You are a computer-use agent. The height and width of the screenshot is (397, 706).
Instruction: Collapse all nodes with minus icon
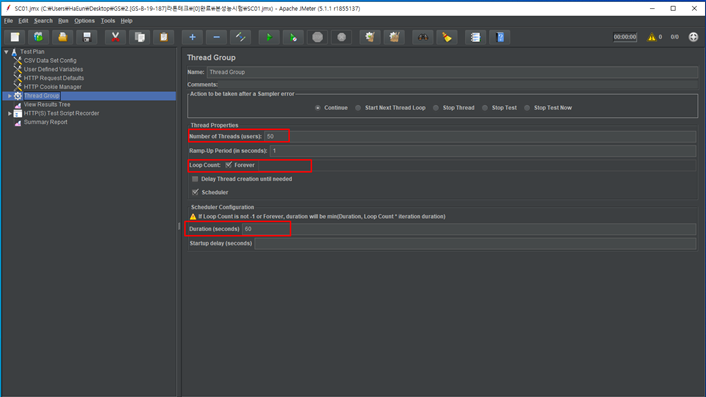point(217,37)
